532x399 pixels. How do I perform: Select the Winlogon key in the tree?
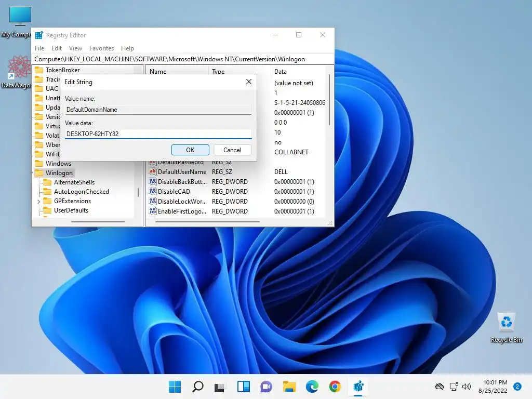click(x=59, y=172)
